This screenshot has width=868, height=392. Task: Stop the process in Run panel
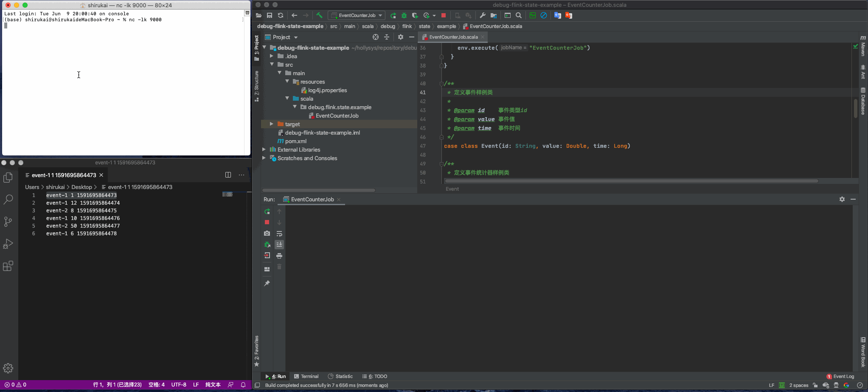tap(267, 222)
